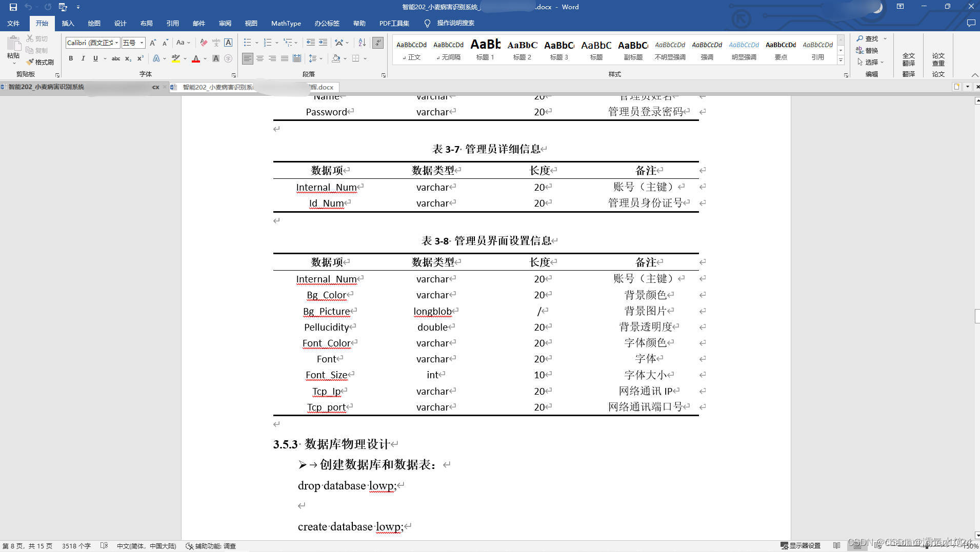Apply character shading (gray A)
Screen dimensions: 980x552
coord(216,58)
